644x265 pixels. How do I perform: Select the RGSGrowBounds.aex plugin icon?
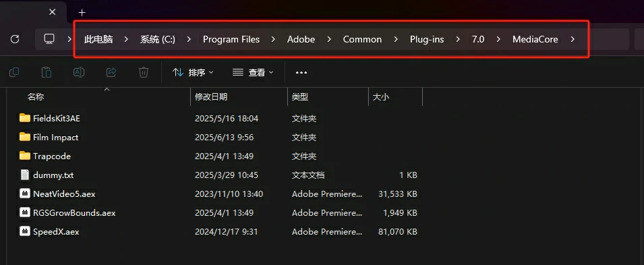tap(25, 212)
